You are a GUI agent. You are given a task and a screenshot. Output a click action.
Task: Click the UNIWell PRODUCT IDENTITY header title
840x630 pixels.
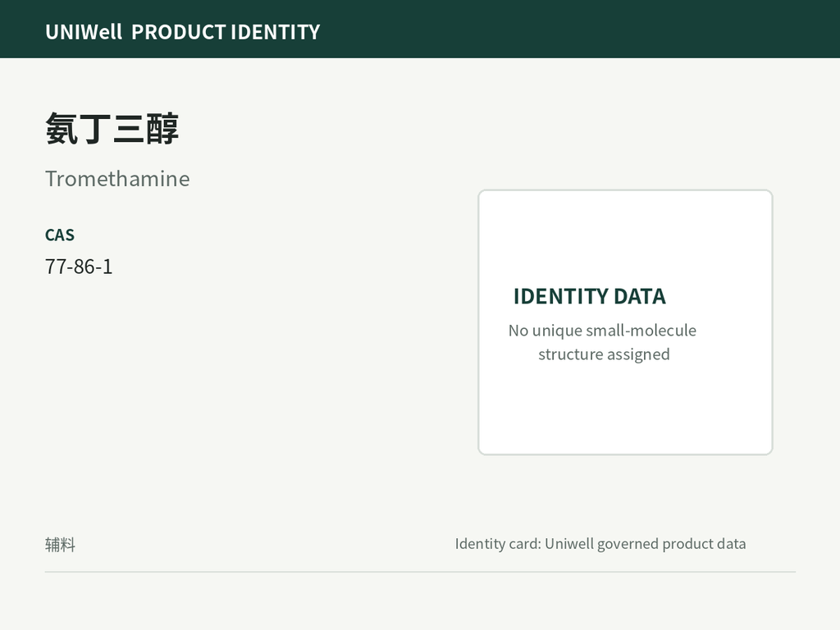(x=183, y=32)
